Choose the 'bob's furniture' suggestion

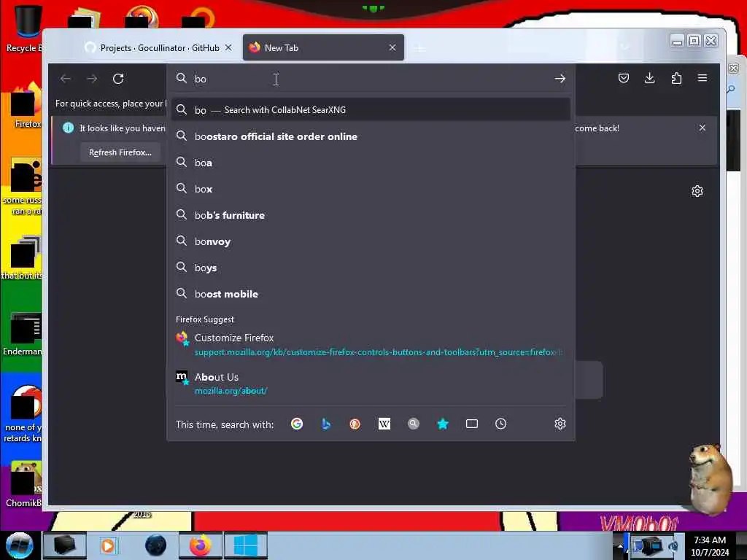[371, 215]
